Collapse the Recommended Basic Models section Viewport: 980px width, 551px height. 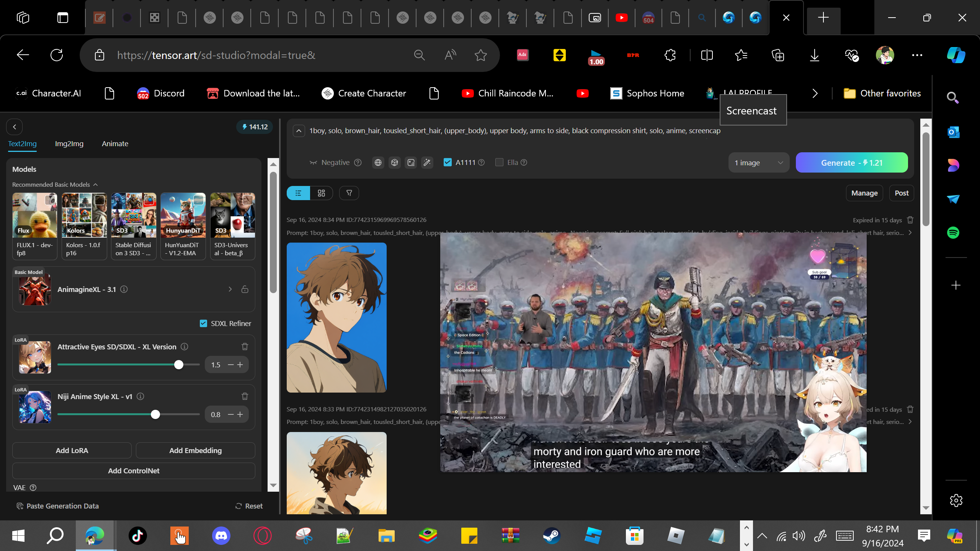pos(95,185)
